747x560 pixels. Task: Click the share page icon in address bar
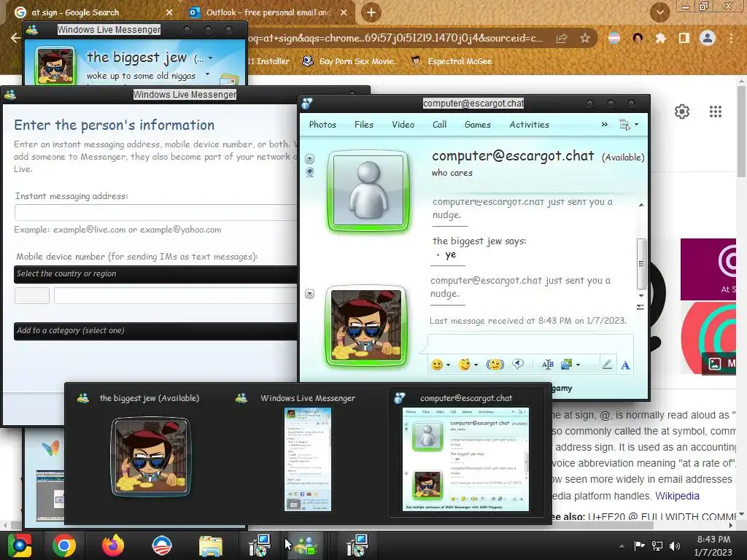[562, 38]
